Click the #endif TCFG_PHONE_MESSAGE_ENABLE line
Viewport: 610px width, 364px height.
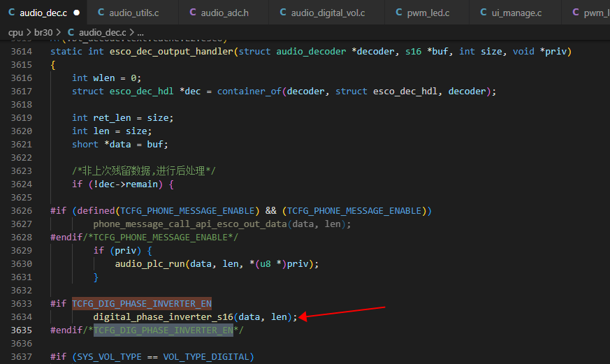click(144, 238)
